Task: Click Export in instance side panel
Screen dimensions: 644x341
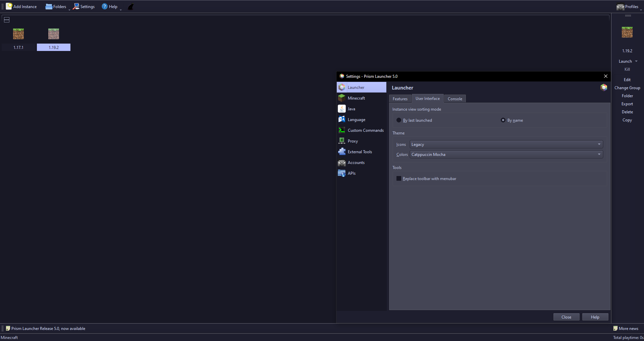Action: [x=627, y=104]
